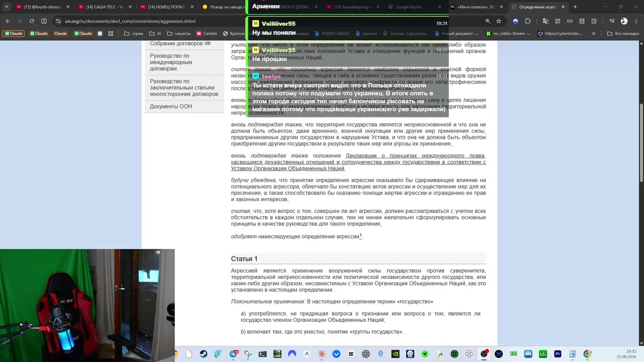The height and width of the screenshot is (362, 644).
Task: Switch to the 'НЕМЕЦ ПОПАЛ' YouTube tab
Action: click(167, 7)
